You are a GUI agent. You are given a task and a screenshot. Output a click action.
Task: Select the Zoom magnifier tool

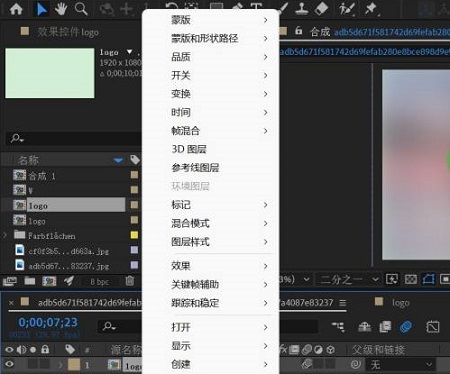tap(81, 9)
